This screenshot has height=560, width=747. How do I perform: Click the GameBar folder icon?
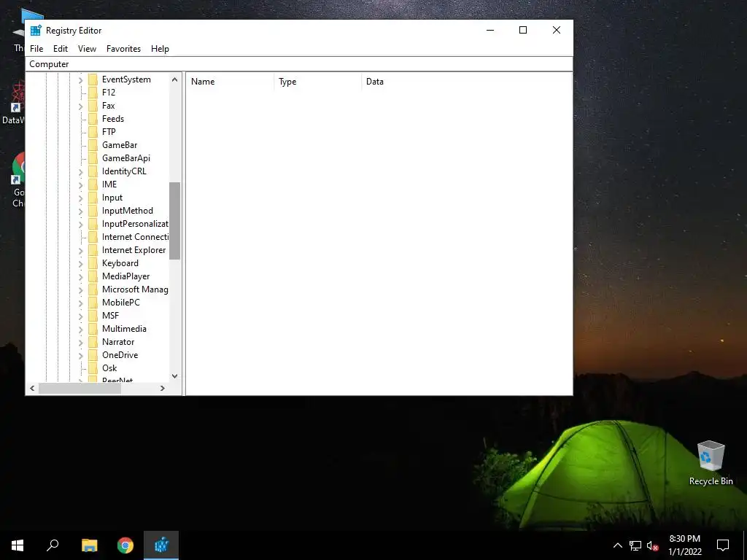pyautogui.click(x=93, y=145)
